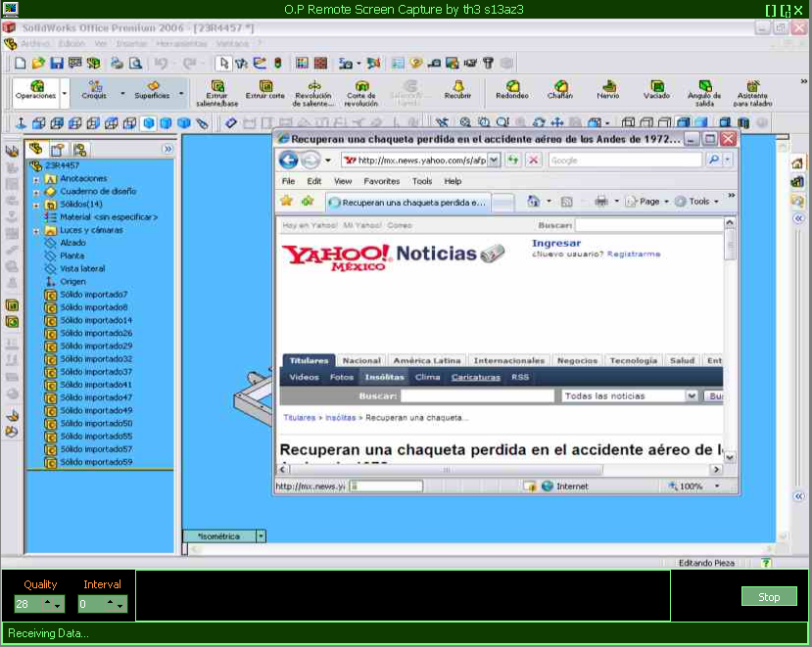
Task: Click the search magnifier next to Google box
Action: pos(714,160)
